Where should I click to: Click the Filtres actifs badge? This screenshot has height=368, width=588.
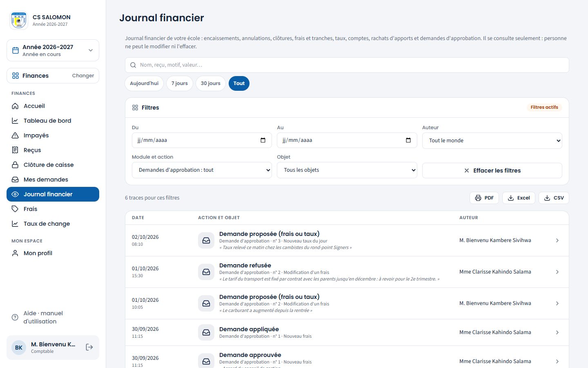(x=544, y=107)
